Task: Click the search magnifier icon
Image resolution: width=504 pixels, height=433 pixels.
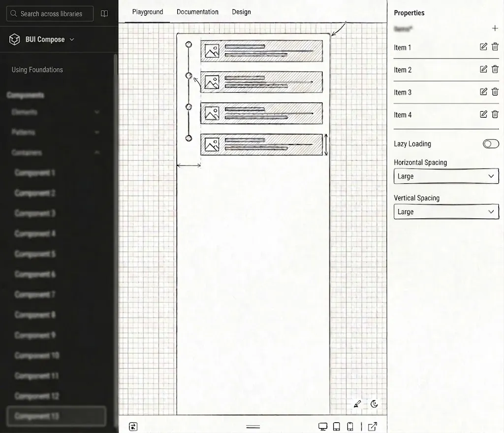Action: [13, 13]
